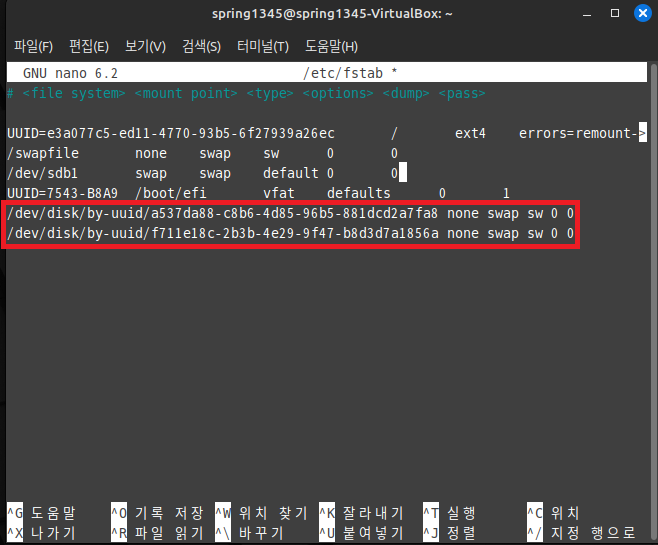Click the ^\ 바꾸기 shortcut
This screenshot has width=658, height=545.
click(x=250, y=533)
